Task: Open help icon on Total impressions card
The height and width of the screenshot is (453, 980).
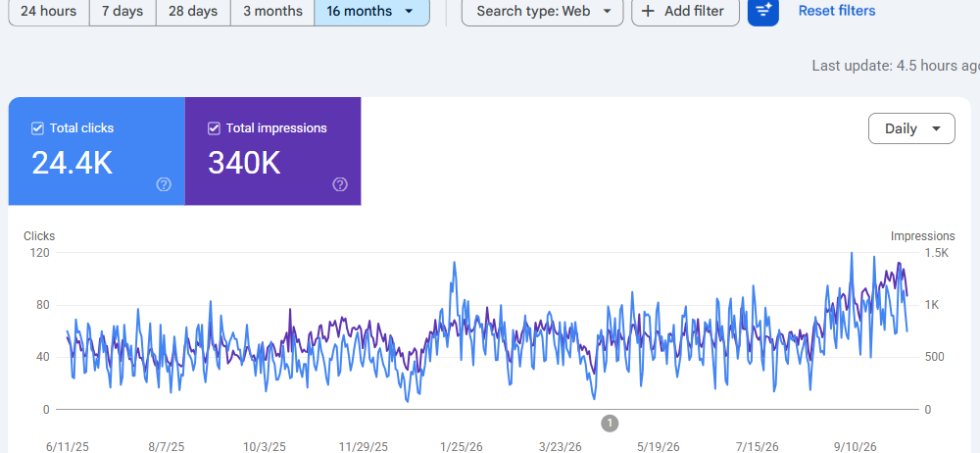Action: (x=340, y=184)
